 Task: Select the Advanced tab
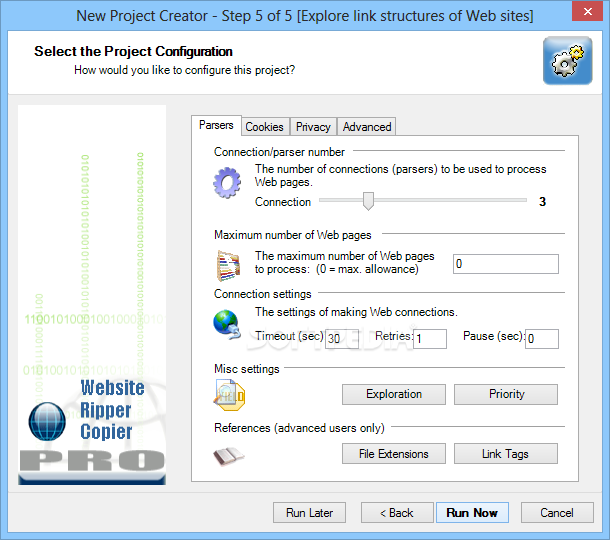coord(367,127)
